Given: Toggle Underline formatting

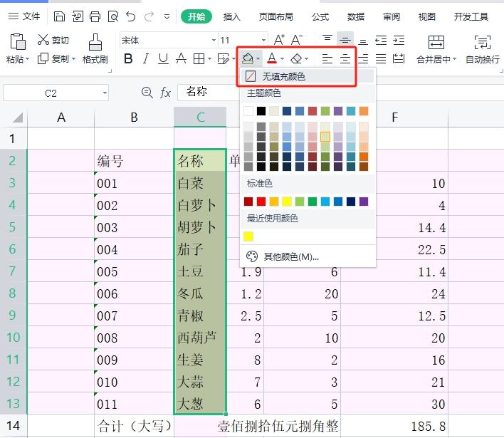Looking at the screenshot, I should tap(163, 59).
